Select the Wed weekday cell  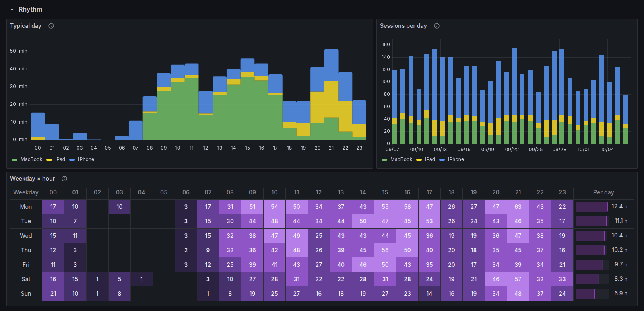tap(26, 236)
